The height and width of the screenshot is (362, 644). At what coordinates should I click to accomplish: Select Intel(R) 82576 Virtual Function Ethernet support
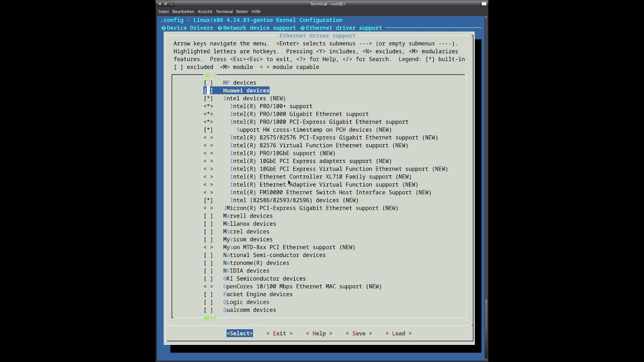tap(319, 145)
